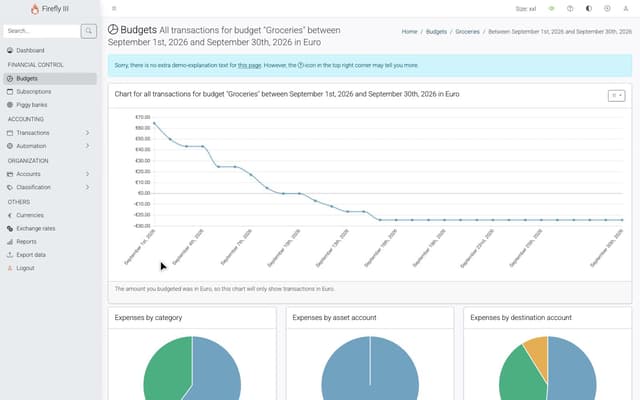Expand the Automation submenu chevron
Screen dimensions: 640x400
[87, 146]
